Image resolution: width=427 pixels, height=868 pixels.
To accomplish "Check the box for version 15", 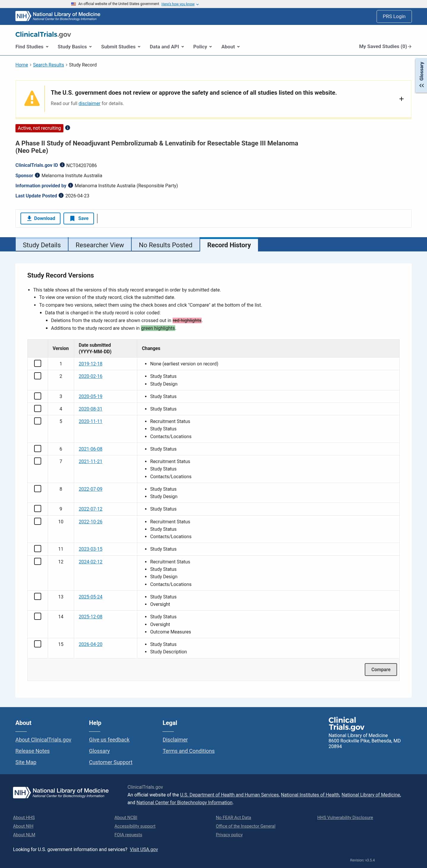I will click(x=38, y=644).
